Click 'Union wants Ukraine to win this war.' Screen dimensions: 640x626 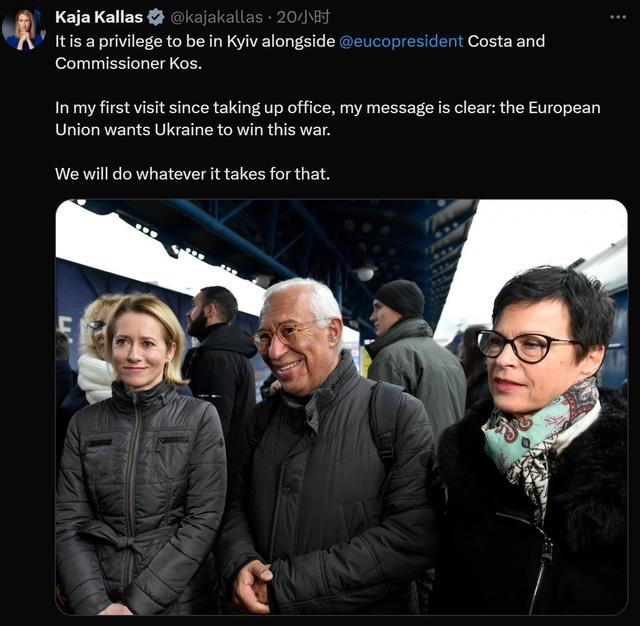[193, 130]
